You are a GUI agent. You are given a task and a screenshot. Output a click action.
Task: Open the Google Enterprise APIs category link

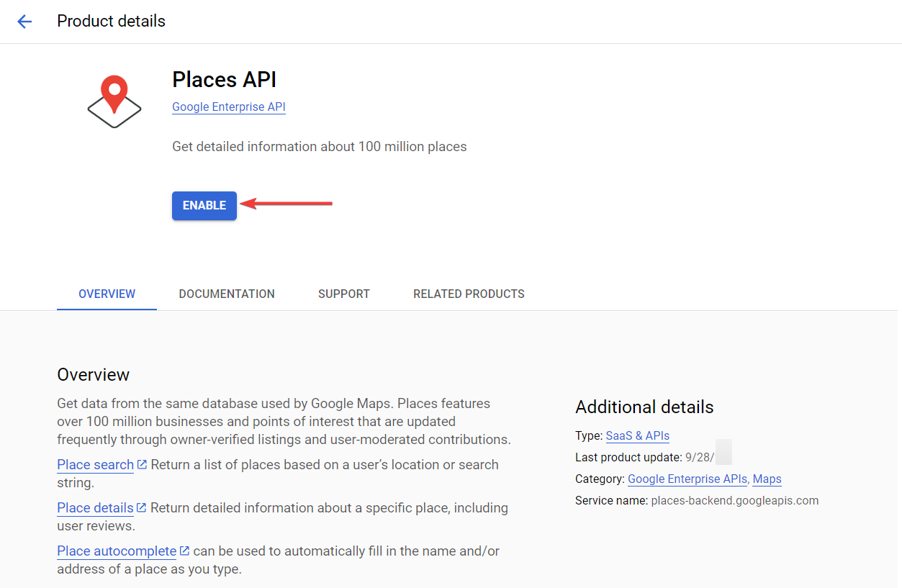(688, 479)
